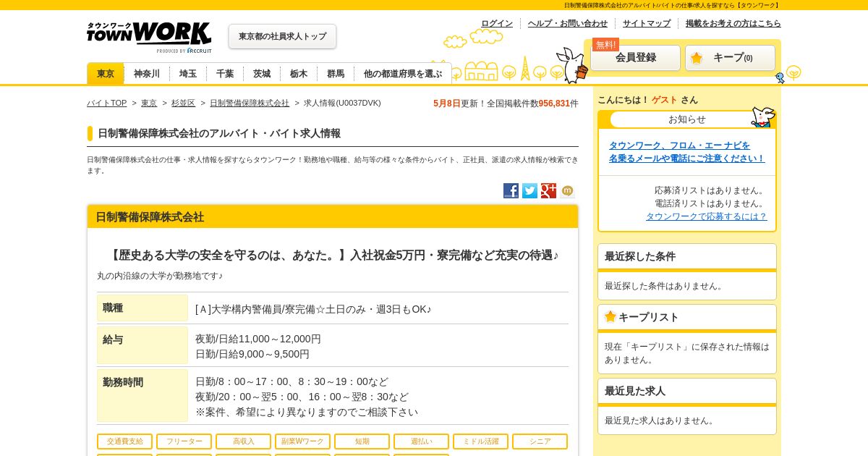Click the 高収入 tag
The image size is (868, 456).
tap(243, 442)
